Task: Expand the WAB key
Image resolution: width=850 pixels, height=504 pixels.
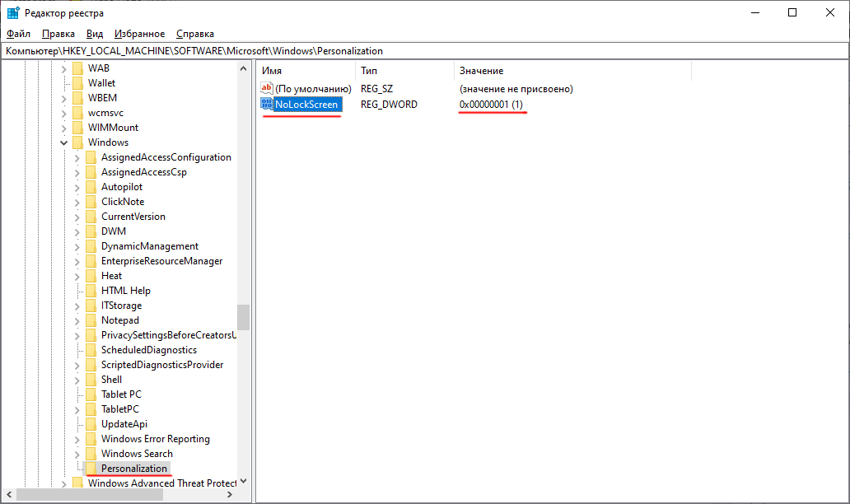Action: 64,69
